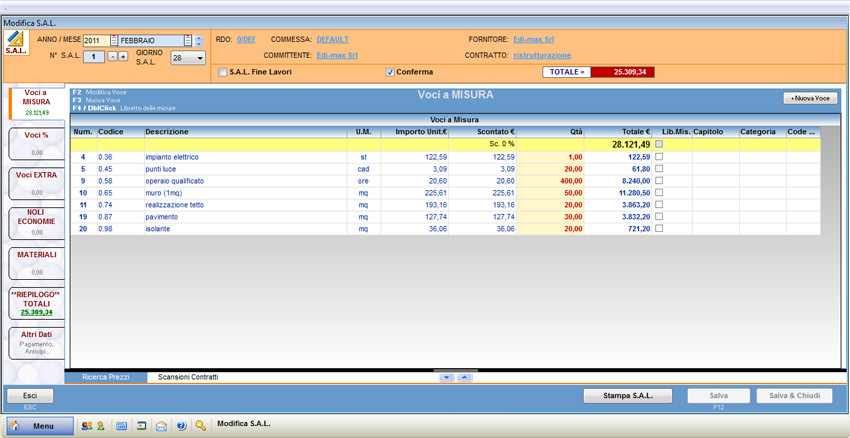Enable the S.A.L. Fine Lavori checkbox
The height and width of the screenshot is (438, 850).
click(x=223, y=72)
